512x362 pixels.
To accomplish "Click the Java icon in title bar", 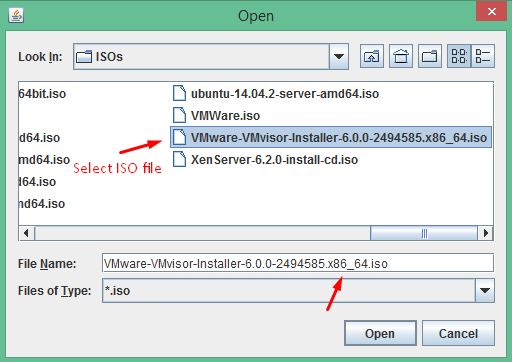I will point(16,15).
